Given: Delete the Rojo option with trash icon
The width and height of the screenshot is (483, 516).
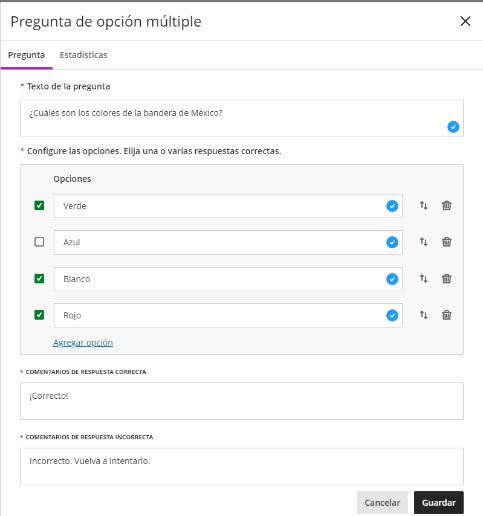Looking at the screenshot, I should pyautogui.click(x=447, y=315).
